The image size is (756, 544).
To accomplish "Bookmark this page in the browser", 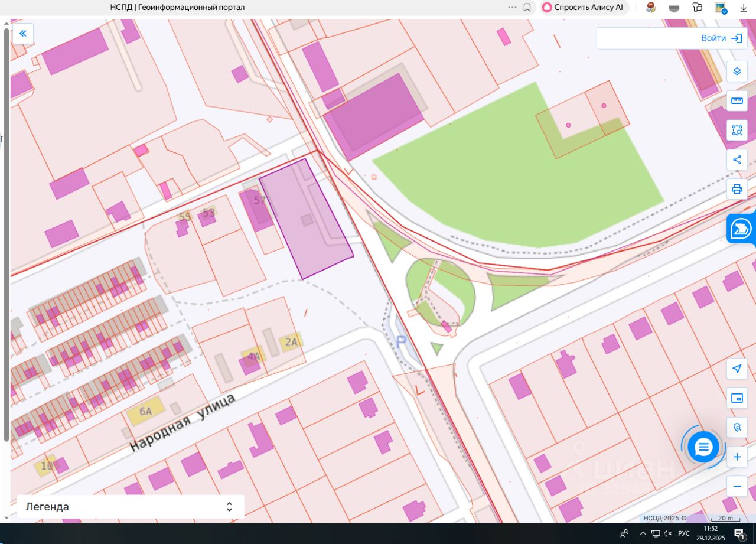I will pyautogui.click(x=527, y=8).
